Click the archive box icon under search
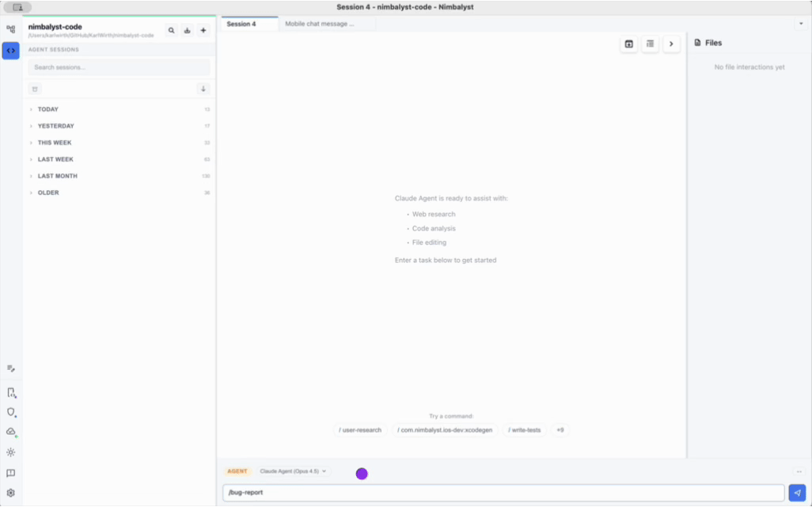Screen dimensions: 812x507 35,89
